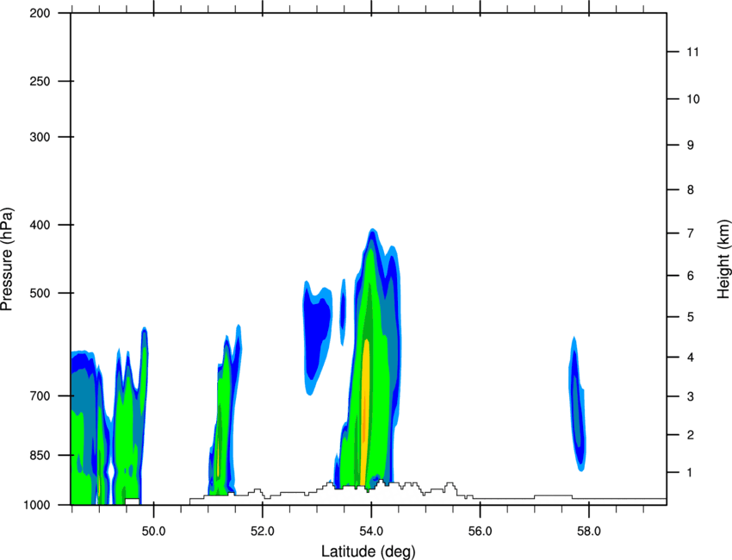Click the "Pressure (hPa)" axis title
Viewport: 732px width, 560px height.
[7, 259]
